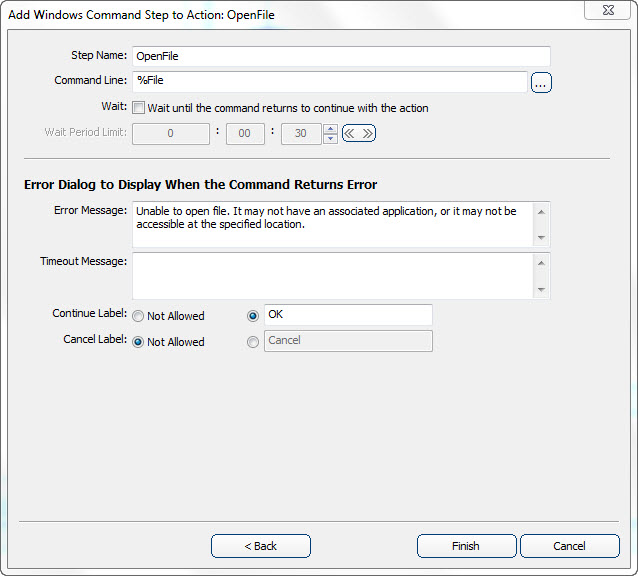Select Not Allowed for Continue Label
This screenshot has width=638, height=576.
(x=138, y=316)
